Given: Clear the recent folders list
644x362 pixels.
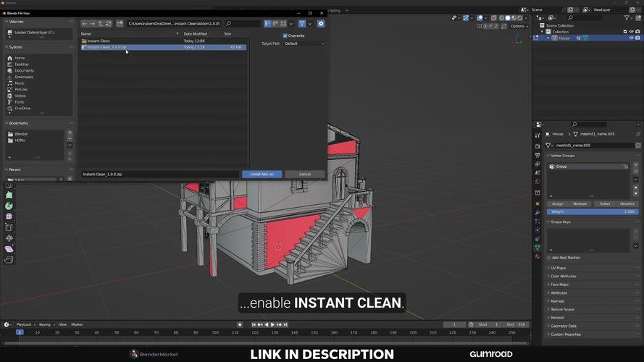Looking at the screenshot, I should (x=70, y=179).
